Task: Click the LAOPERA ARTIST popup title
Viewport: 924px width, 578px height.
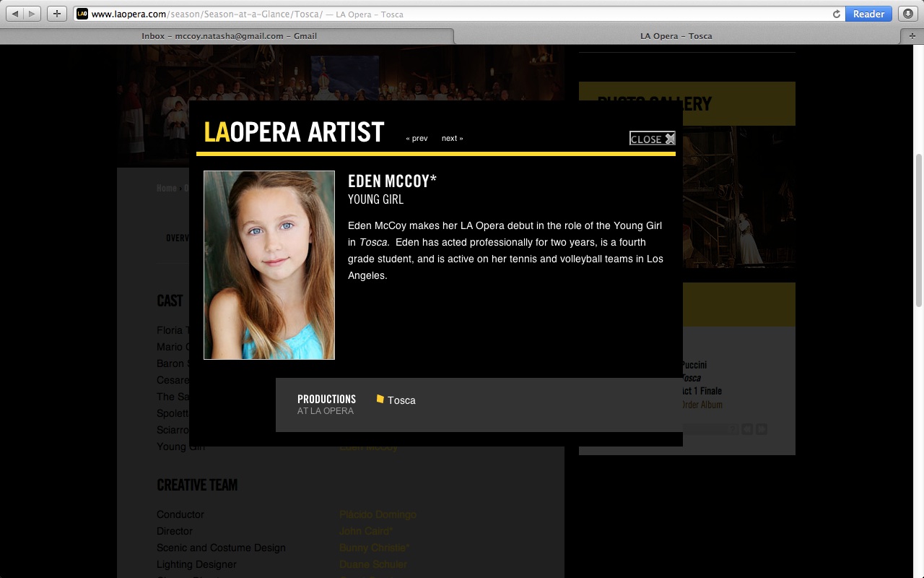Action: pos(294,132)
